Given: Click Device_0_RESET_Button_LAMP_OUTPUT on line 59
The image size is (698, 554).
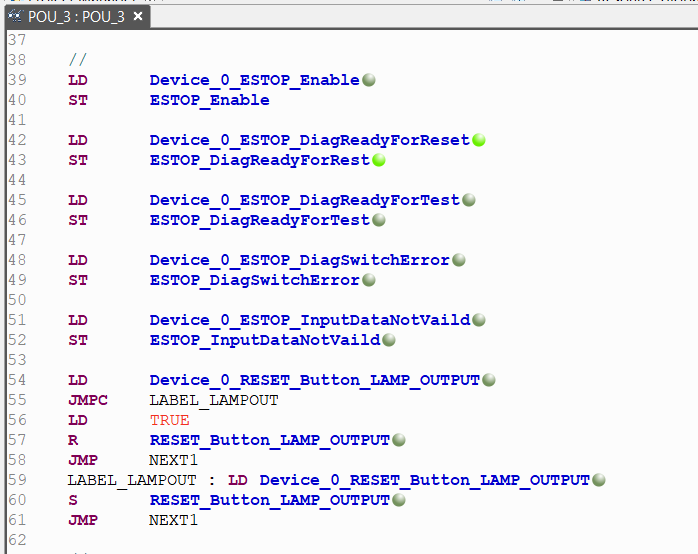Looking at the screenshot, I should point(425,480).
